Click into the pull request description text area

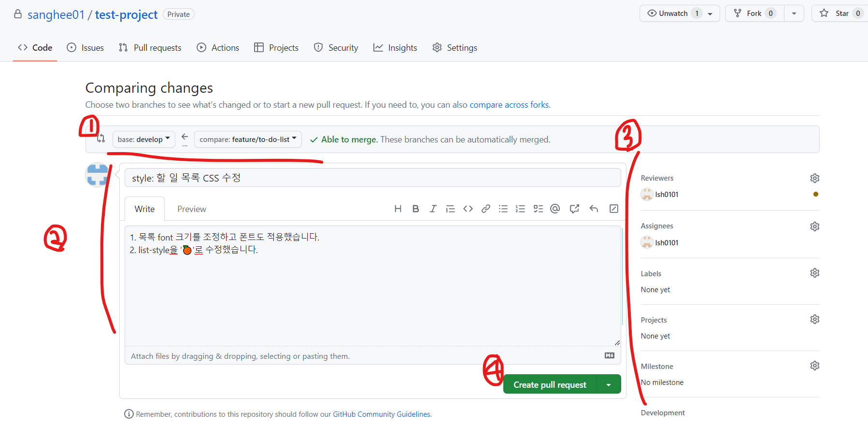(x=372, y=286)
